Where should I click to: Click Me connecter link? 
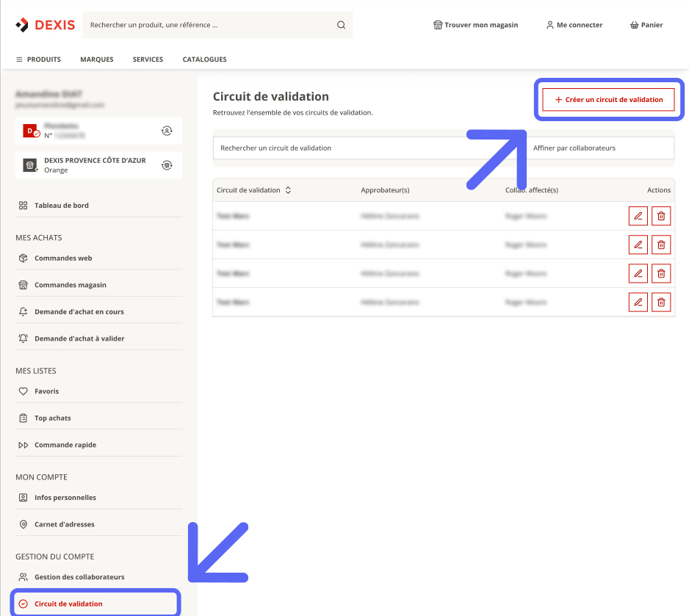pos(574,25)
